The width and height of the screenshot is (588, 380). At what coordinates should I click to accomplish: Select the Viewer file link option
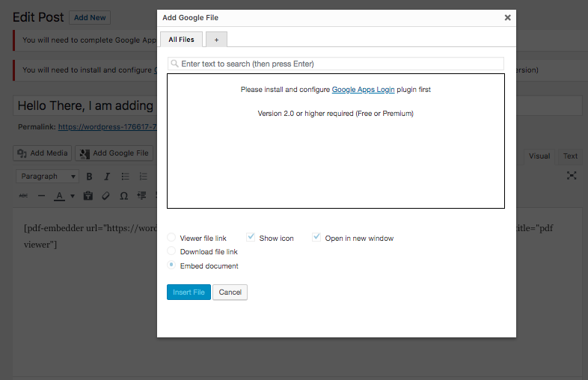(x=171, y=237)
